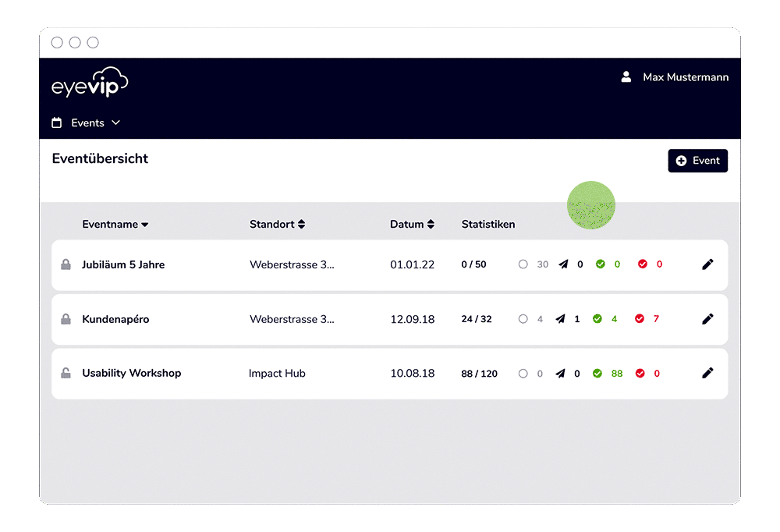Sort events by Datum column
The image size is (780, 532).
412,225
